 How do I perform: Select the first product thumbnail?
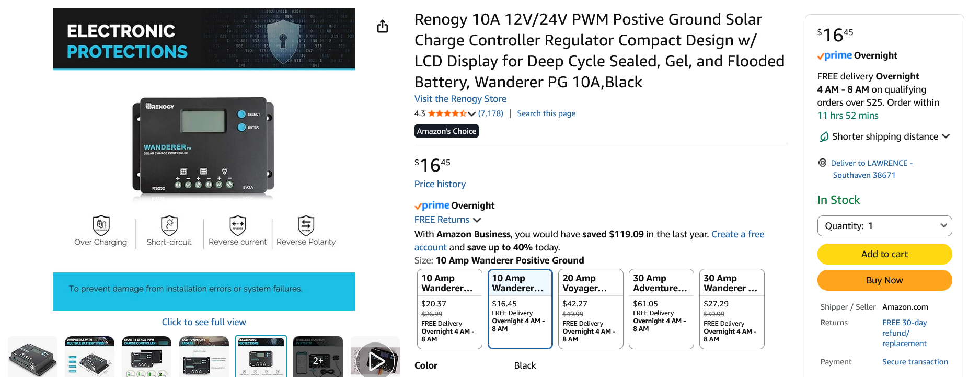click(x=32, y=356)
